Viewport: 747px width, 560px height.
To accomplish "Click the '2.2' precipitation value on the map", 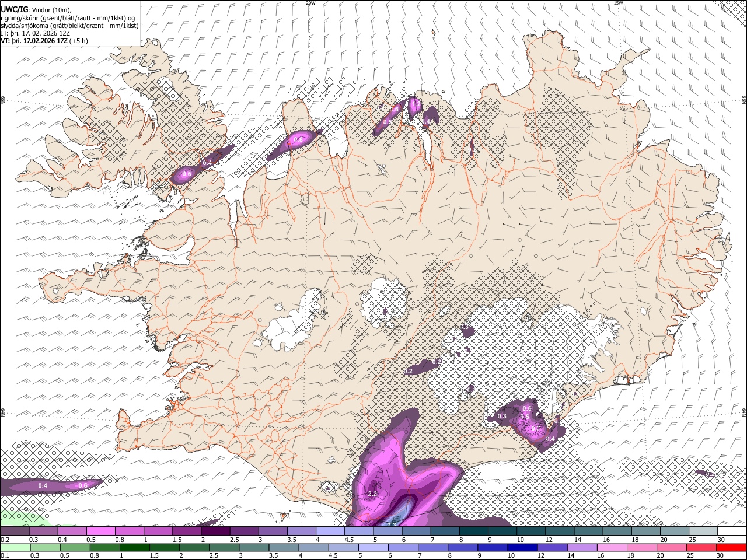I will click(x=373, y=494).
